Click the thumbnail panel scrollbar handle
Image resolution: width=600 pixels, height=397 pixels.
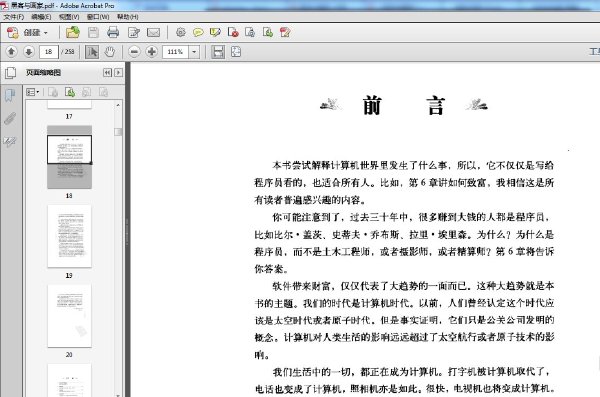click(x=118, y=132)
